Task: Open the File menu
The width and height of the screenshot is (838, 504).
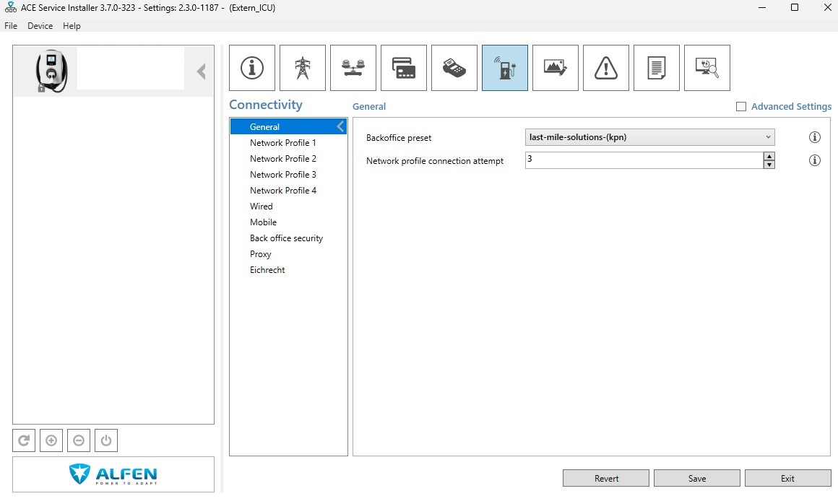Action: point(11,25)
